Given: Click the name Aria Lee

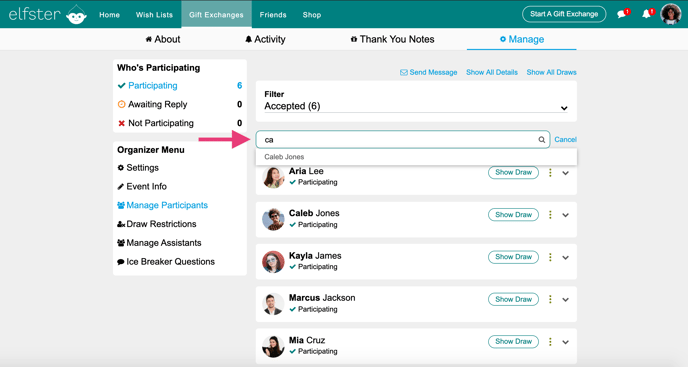Looking at the screenshot, I should tap(306, 171).
